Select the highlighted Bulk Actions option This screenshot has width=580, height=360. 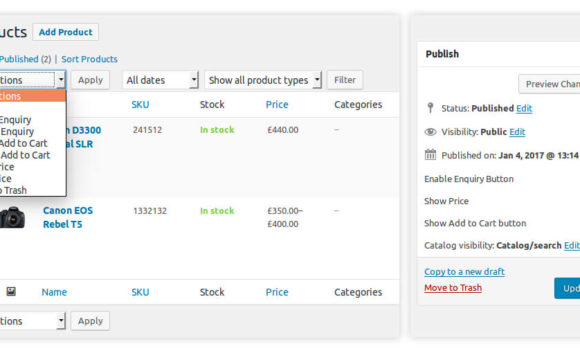coord(33,96)
